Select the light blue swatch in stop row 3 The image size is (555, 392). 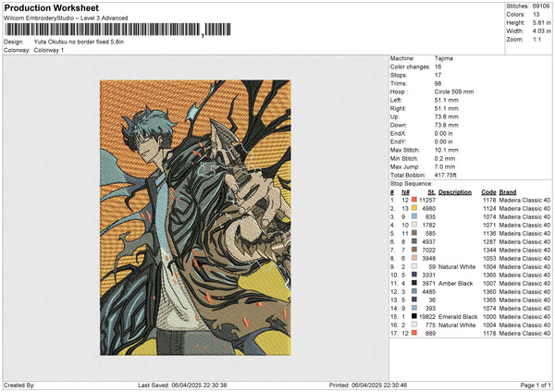click(413, 217)
